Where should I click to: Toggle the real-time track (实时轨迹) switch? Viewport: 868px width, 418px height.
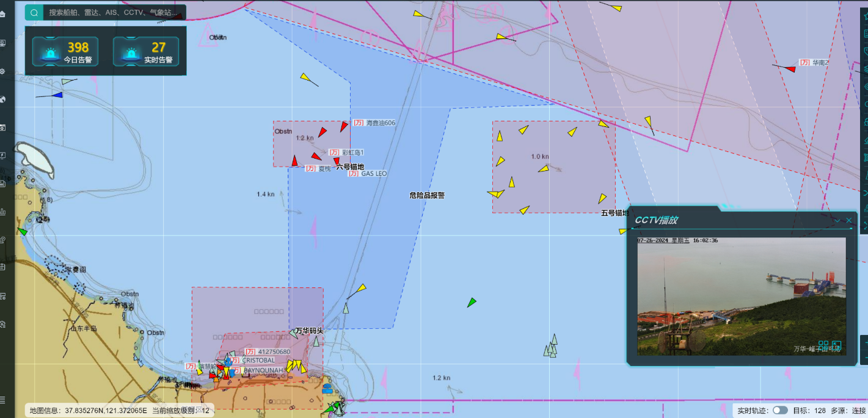point(780,411)
